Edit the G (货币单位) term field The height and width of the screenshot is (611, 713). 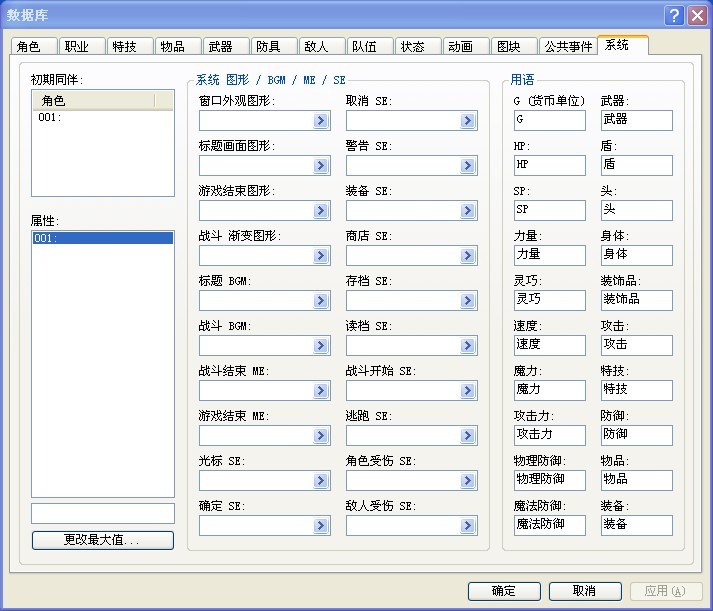[550, 120]
